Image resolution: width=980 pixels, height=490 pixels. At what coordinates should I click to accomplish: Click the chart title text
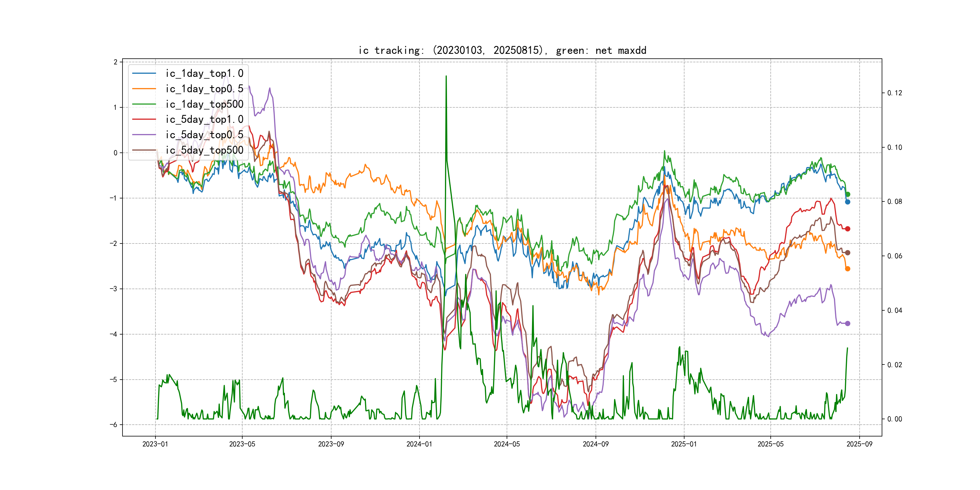[x=502, y=50]
